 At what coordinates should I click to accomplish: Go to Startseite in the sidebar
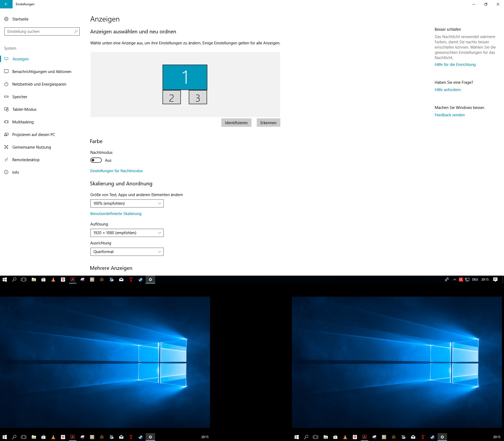tap(20, 19)
